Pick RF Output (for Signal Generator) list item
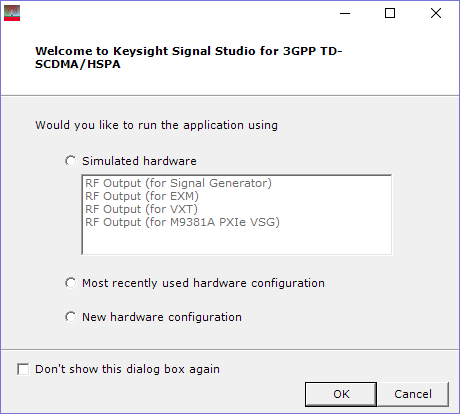Viewport: 460px width, 414px height. (x=178, y=183)
